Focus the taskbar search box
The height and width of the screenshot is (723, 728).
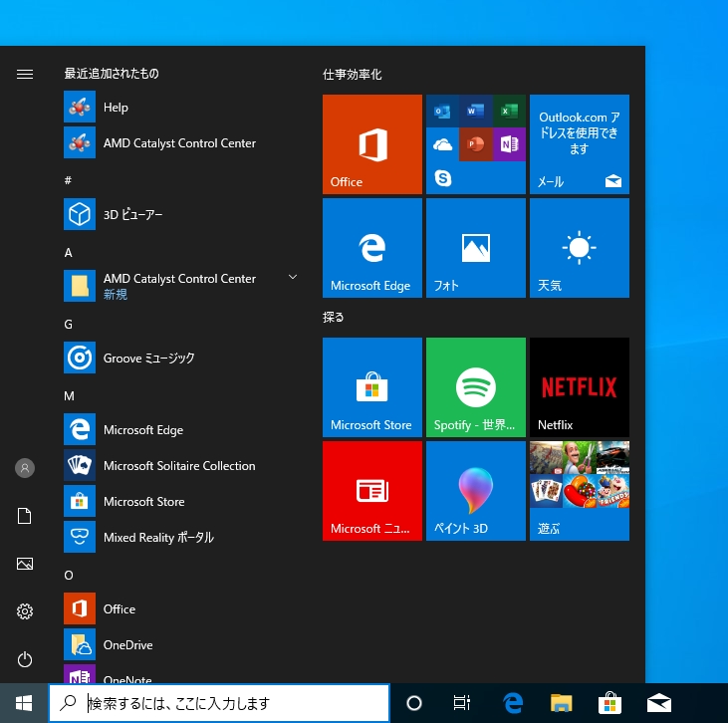(219, 703)
